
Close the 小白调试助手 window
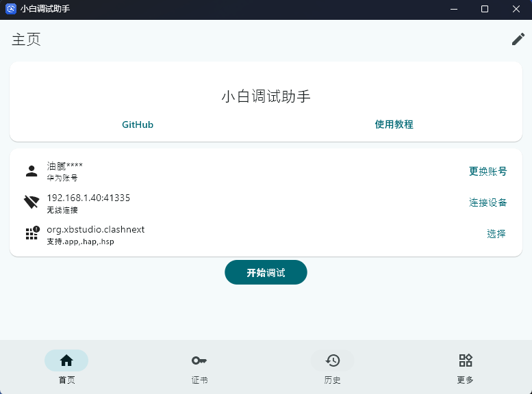click(x=516, y=9)
